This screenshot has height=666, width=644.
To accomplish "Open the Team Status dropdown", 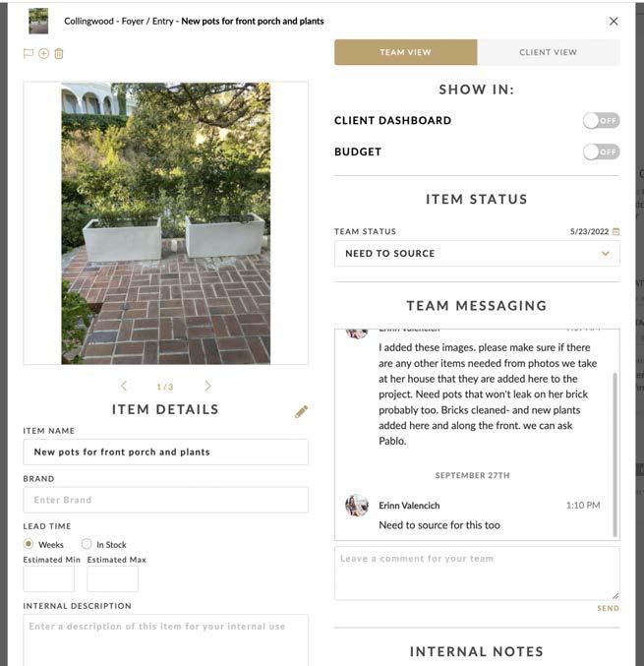I will 477,254.
